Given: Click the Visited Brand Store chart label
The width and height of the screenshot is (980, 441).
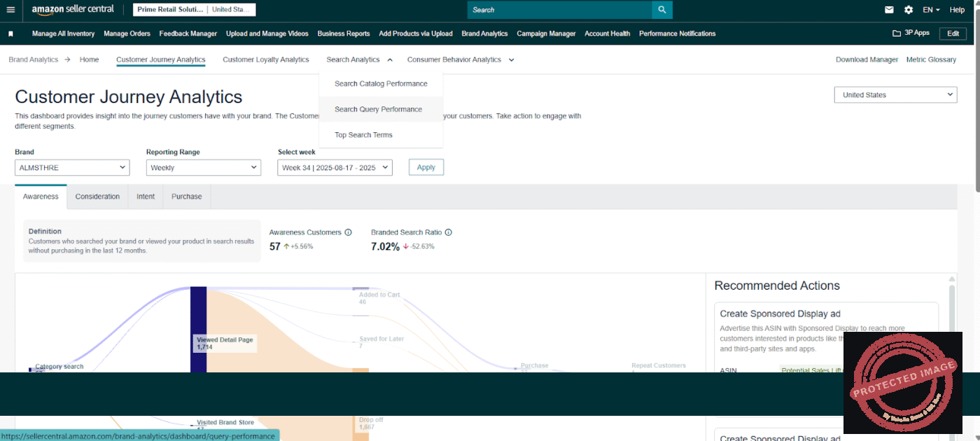Looking at the screenshot, I should click(225, 422).
